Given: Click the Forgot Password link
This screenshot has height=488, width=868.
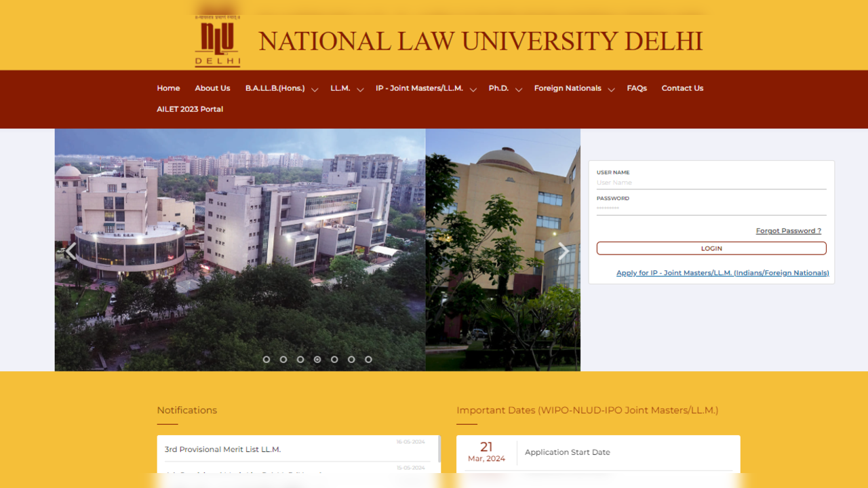Looking at the screenshot, I should point(788,230).
